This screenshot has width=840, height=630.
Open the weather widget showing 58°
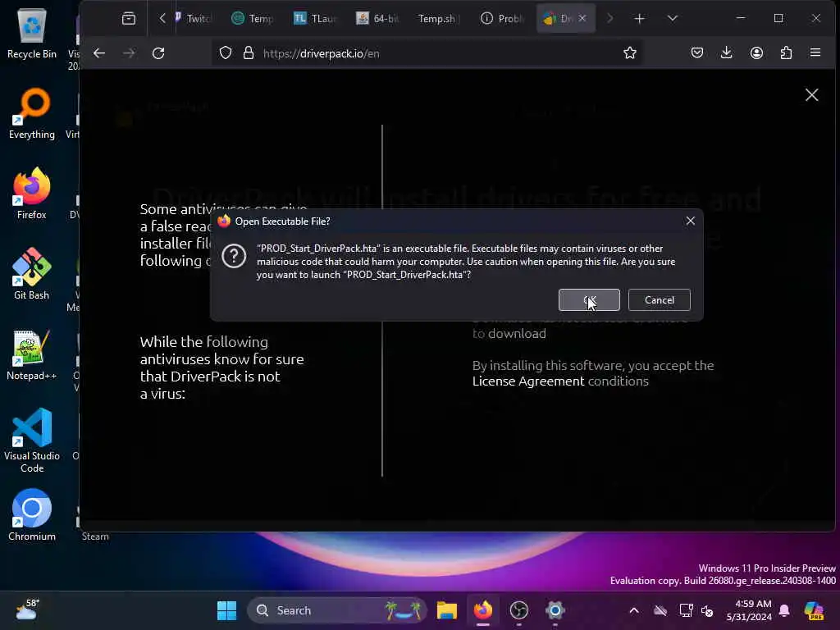[27, 609]
